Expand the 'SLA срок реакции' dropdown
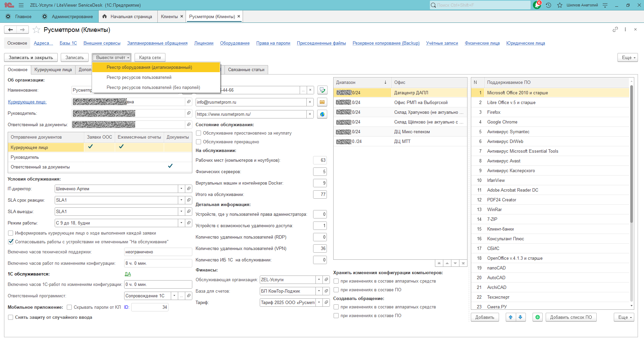 (181, 200)
